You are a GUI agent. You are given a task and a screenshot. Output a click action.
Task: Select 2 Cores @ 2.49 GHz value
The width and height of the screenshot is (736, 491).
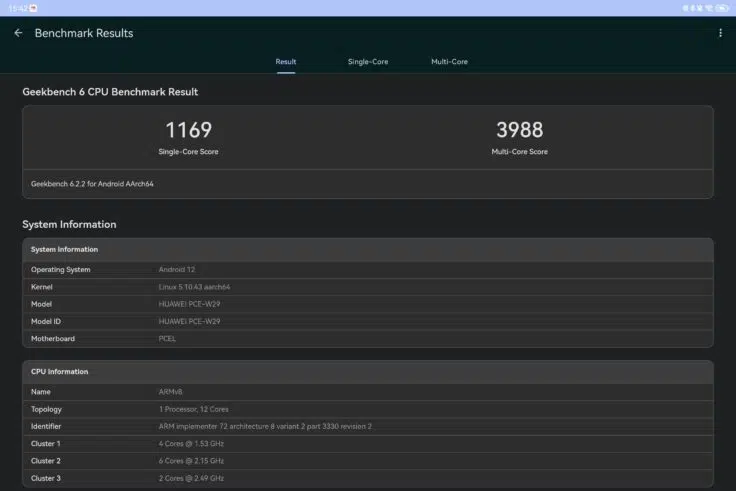191,478
